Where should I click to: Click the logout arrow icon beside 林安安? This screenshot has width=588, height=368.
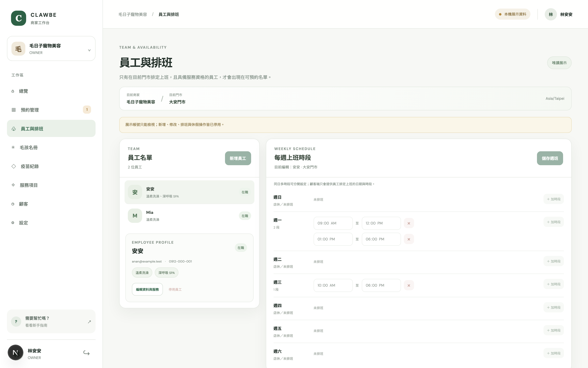point(87,353)
